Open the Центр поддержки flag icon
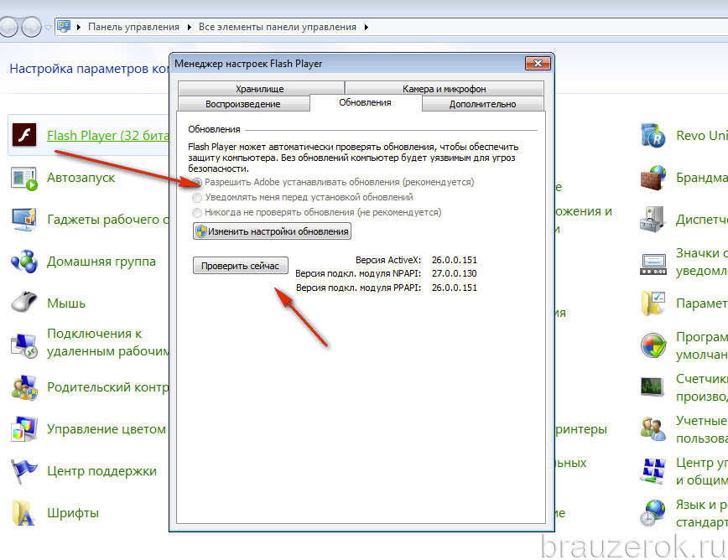The image size is (728, 560). coord(24,471)
